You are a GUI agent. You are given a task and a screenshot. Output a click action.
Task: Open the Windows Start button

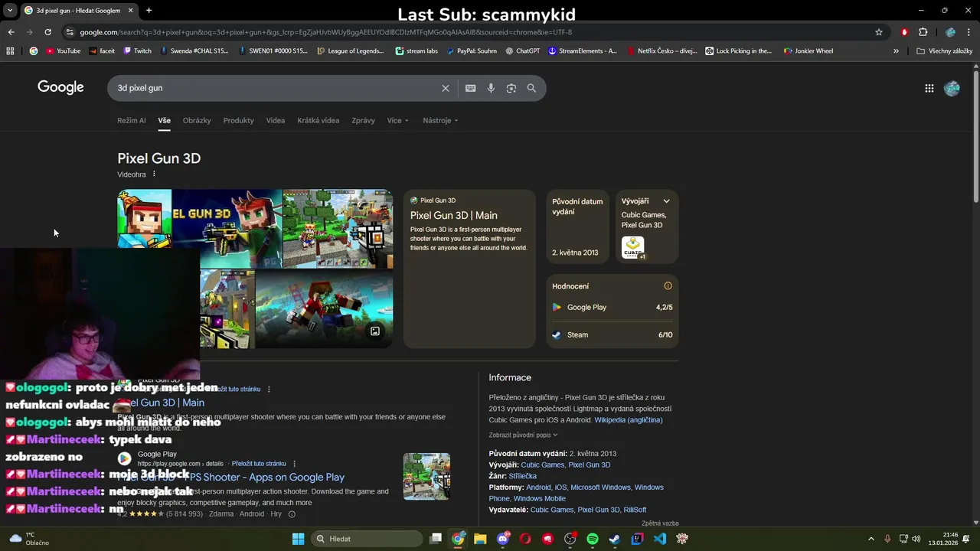[298, 539]
